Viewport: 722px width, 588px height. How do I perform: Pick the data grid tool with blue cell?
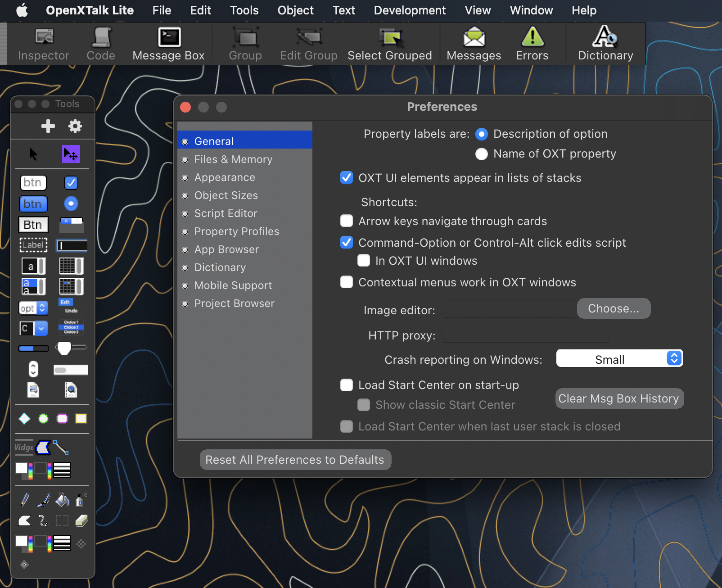(x=72, y=287)
